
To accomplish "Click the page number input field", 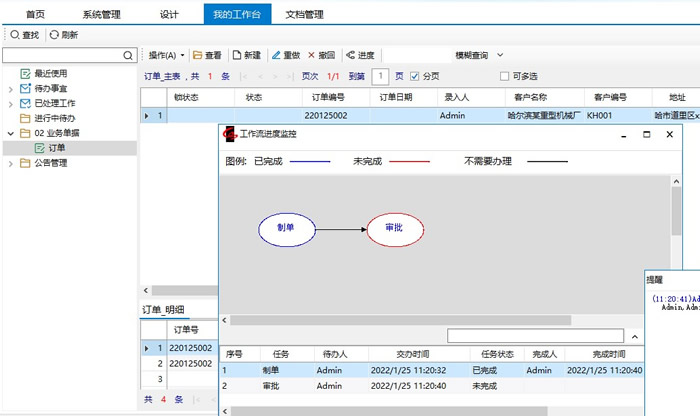I will [x=380, y=76].
